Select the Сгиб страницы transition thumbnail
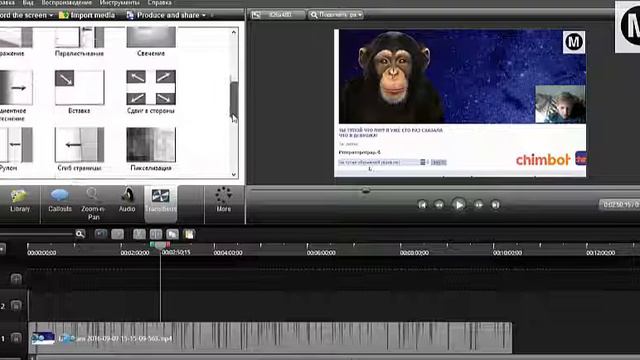 coord(79,145)
